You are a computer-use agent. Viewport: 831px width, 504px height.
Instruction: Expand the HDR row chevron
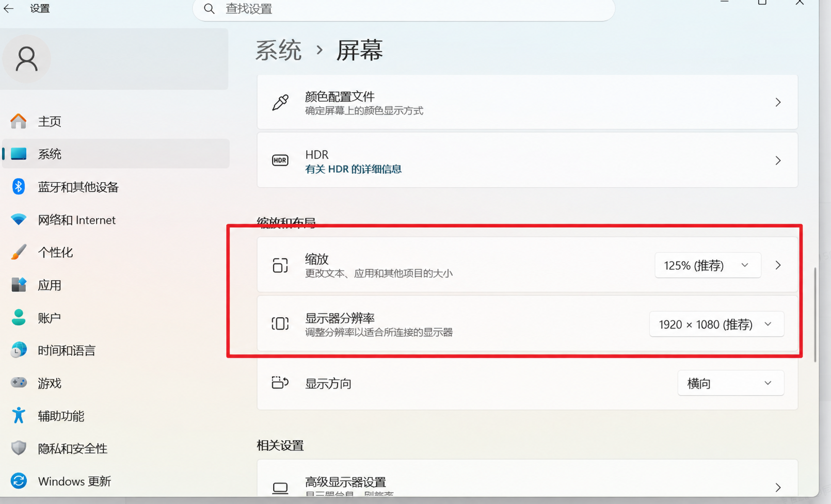click(778, 160)
